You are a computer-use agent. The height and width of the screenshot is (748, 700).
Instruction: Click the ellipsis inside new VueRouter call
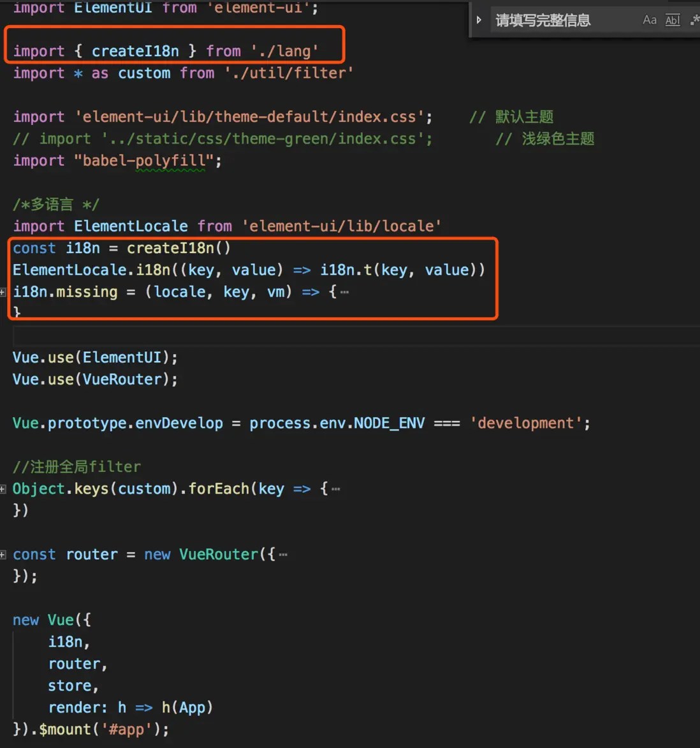[282, 554]
